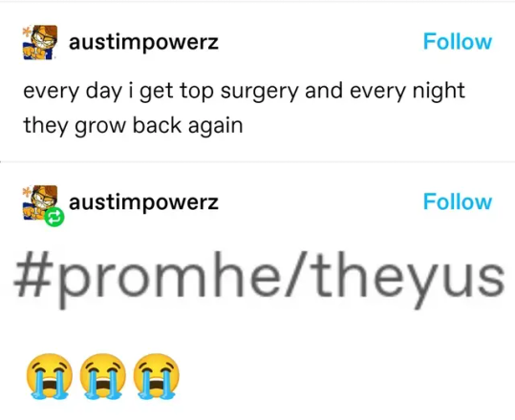
Task: Select the last crying emoji
Action: [157, 377]
